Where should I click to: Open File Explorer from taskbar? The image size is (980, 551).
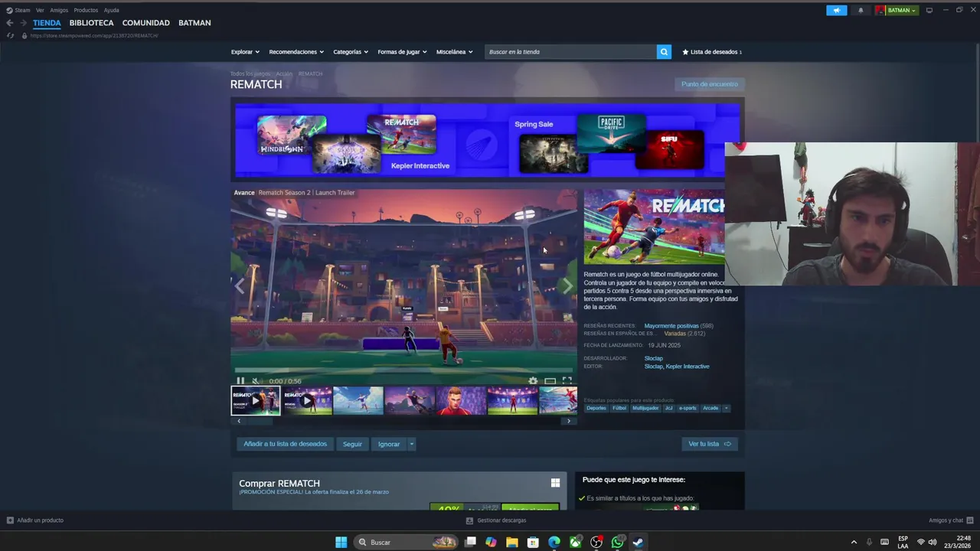click(x=511, y=542)
